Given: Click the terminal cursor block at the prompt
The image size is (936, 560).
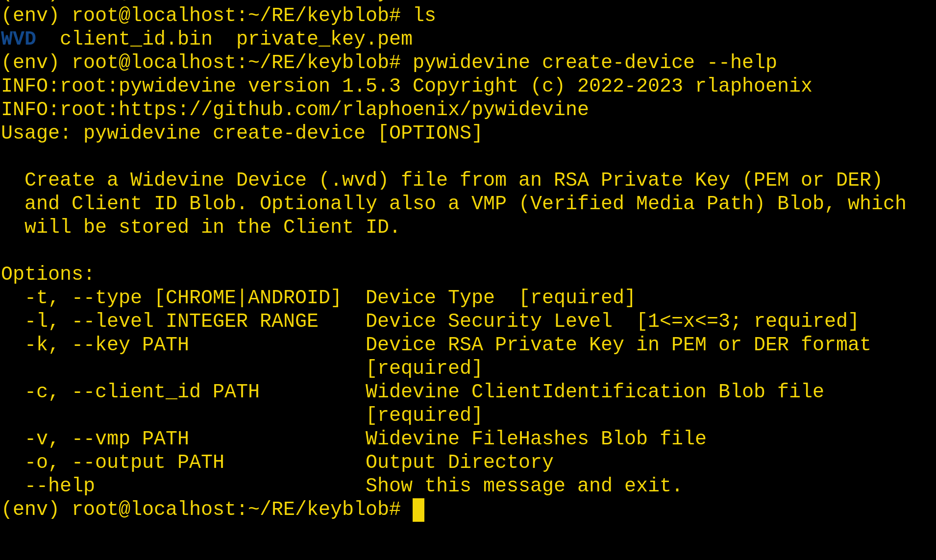Looking at the screenshot, I should coord(419,510).
